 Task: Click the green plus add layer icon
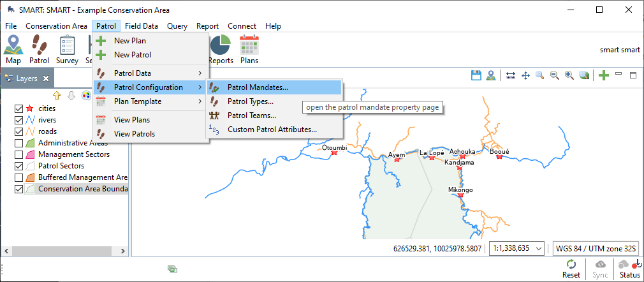coord(604,75)
